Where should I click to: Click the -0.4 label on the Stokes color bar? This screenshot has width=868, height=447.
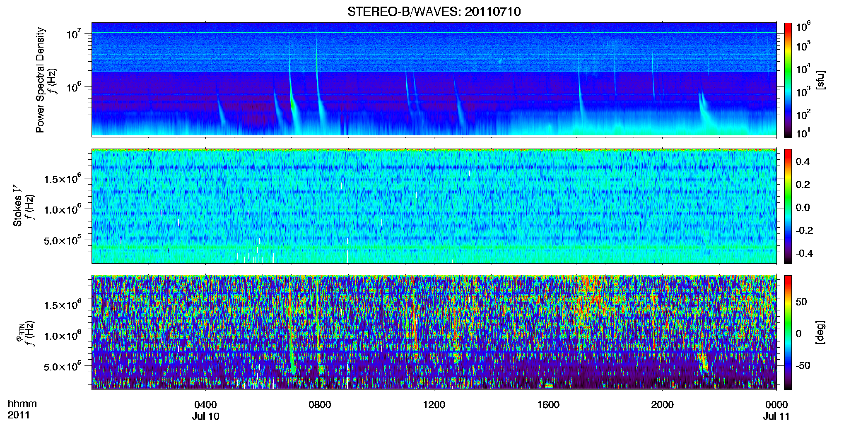(x=804, y=253)
